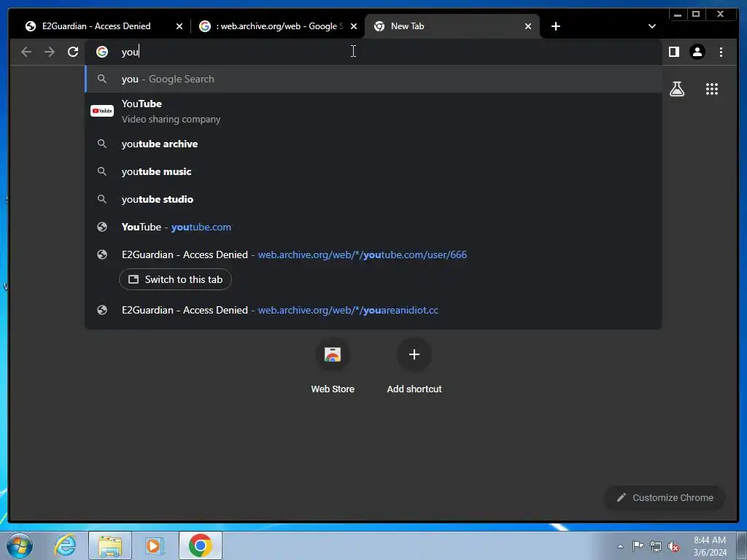Viewport: 747px width, 560px height.
Task: Close the web.archive.org Google search tab
Action: (354, 26)
